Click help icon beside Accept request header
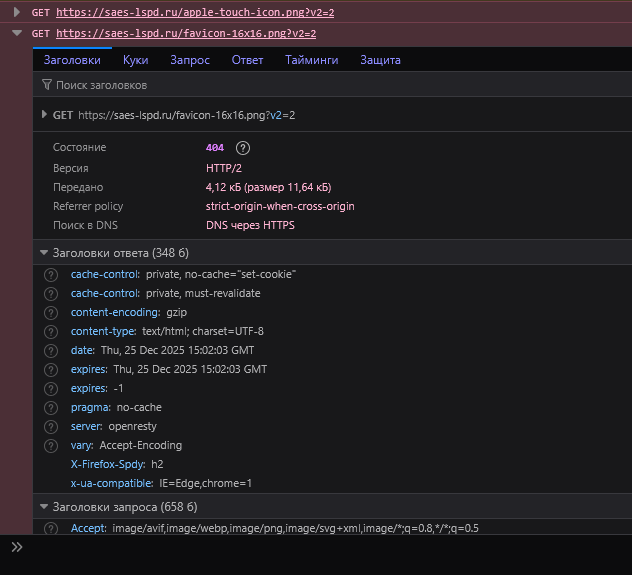The width and height of the screenshot is (632, 575). coord(51,527)
